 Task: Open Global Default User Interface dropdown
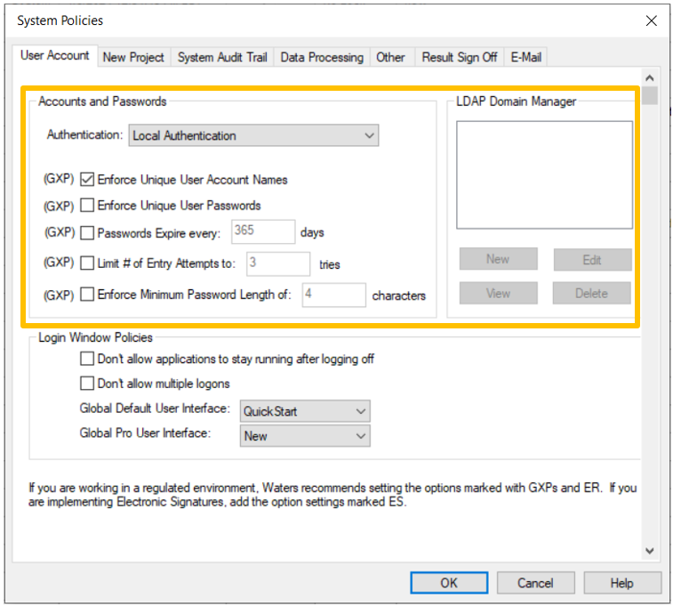tap(305, 411)
